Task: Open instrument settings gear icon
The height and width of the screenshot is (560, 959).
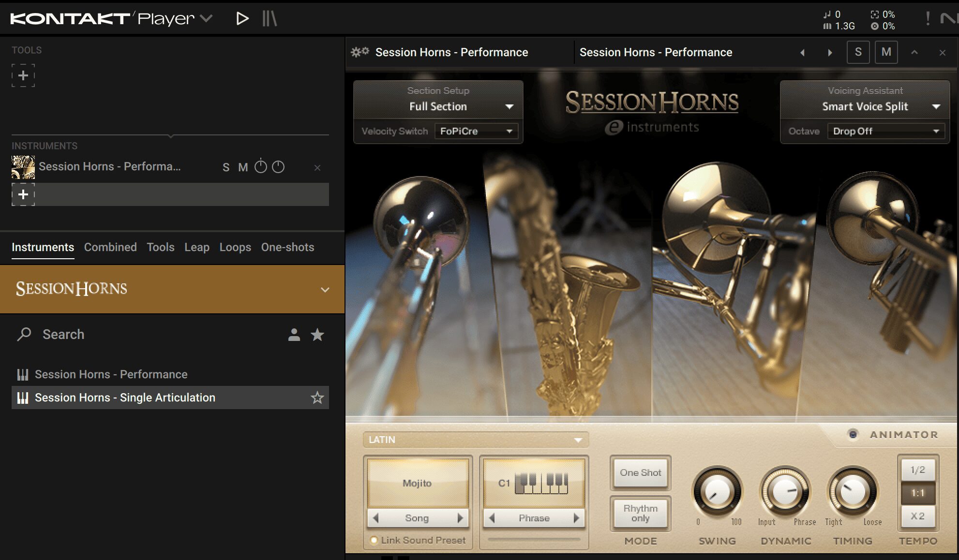Action: (360, 52)
